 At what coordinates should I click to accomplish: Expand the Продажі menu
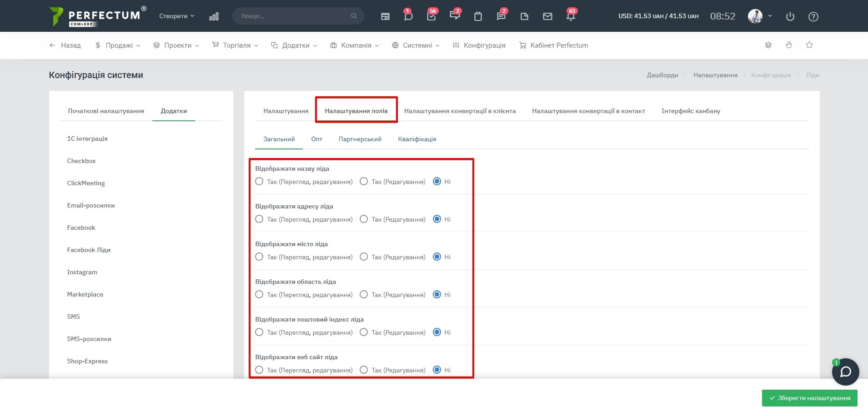118,45
